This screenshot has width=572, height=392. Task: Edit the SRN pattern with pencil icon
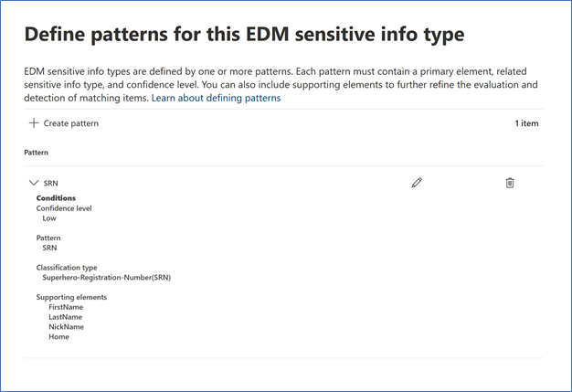point(417,183)
